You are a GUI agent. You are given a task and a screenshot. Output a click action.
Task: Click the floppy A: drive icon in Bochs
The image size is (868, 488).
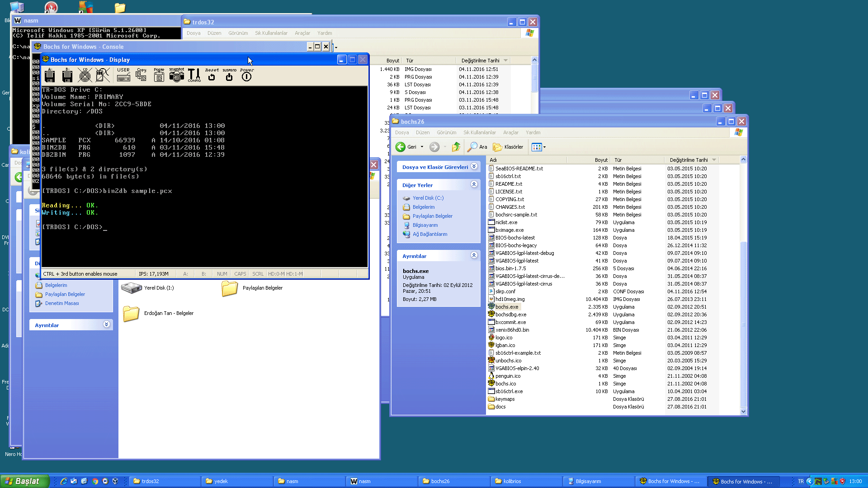[x=50, y=75]
